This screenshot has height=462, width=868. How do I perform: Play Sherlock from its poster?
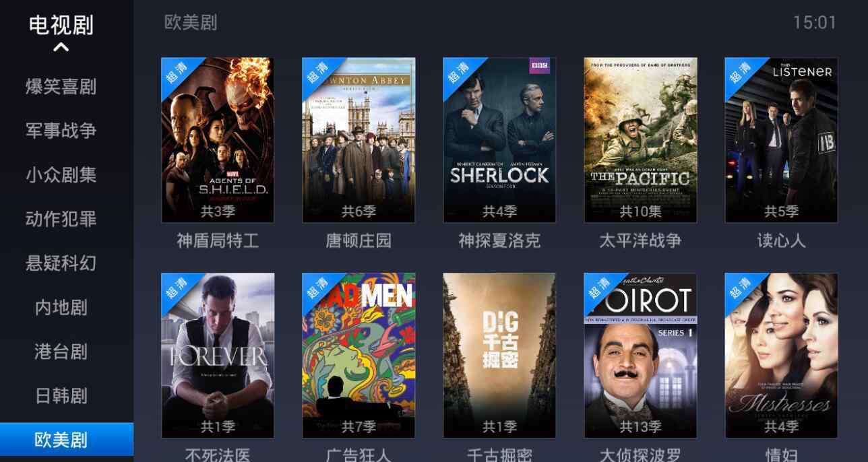click(499, 140)
